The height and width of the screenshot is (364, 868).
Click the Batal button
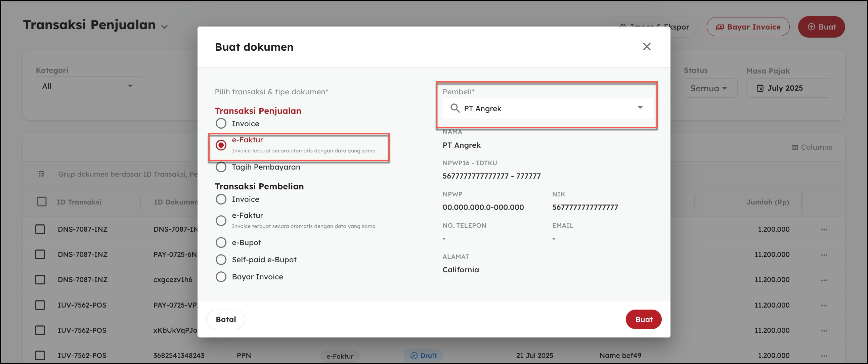click(x=225, y=319)
